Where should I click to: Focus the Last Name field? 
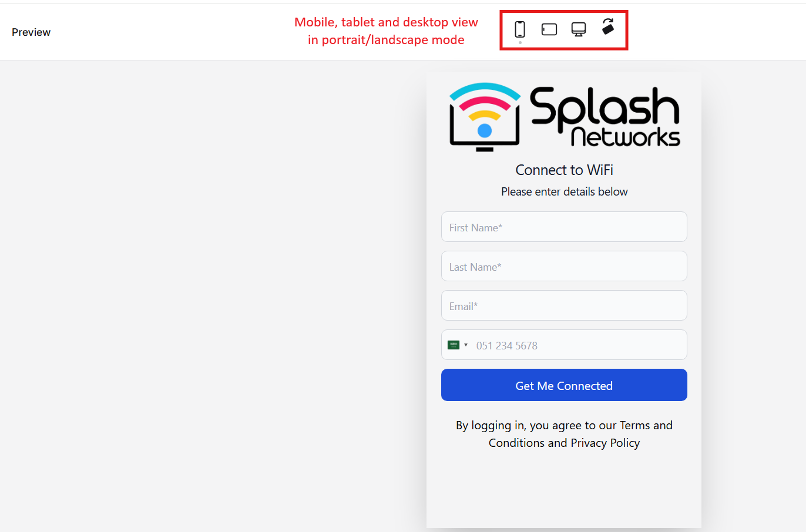click(564, 266)
